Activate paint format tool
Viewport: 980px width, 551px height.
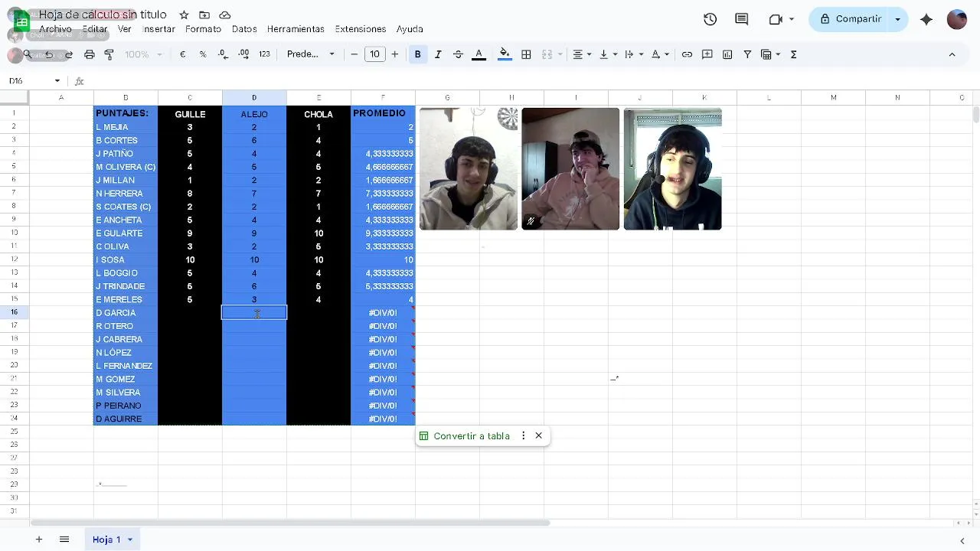click(109, 54)
